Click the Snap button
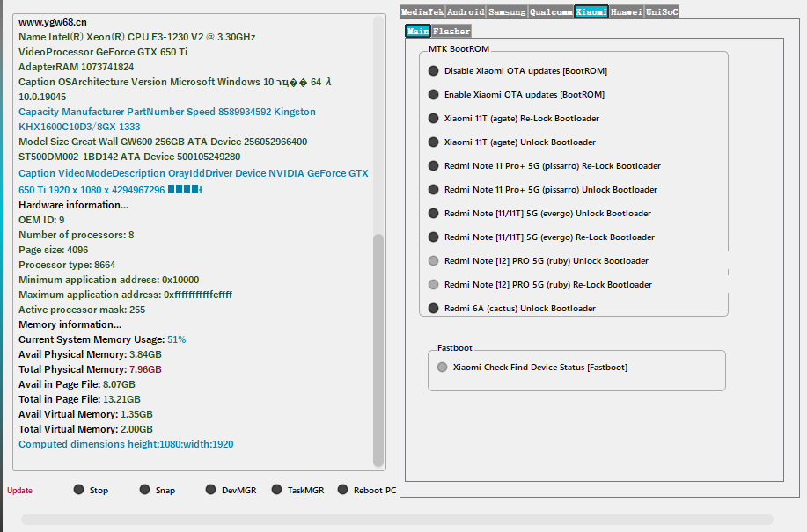Image resolution: width=807 pixels, height=532 pixels. pyautogui.click(x=158, y=490)
